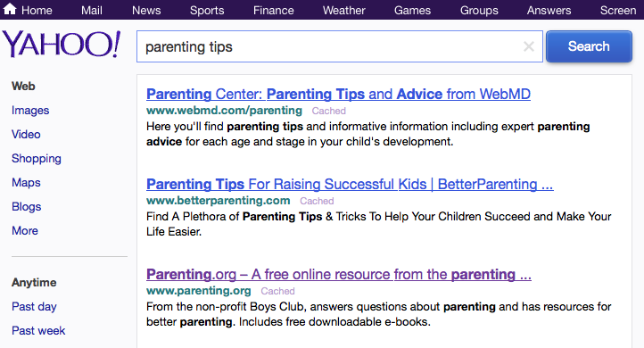Click the Home house icon
The height and width of the screenshot is (348, 644).
pos(10,9)
